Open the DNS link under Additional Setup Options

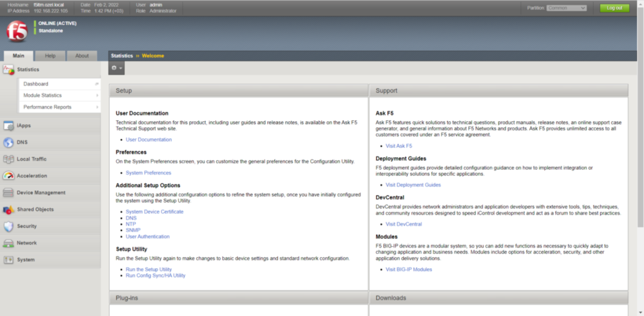click(x=131, y=218)
